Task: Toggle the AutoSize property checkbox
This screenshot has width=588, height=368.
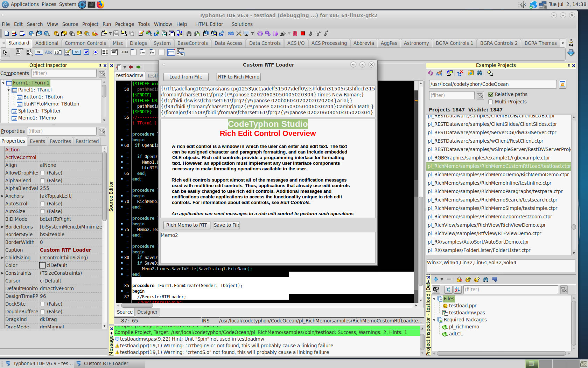Action: coord(42,211)
